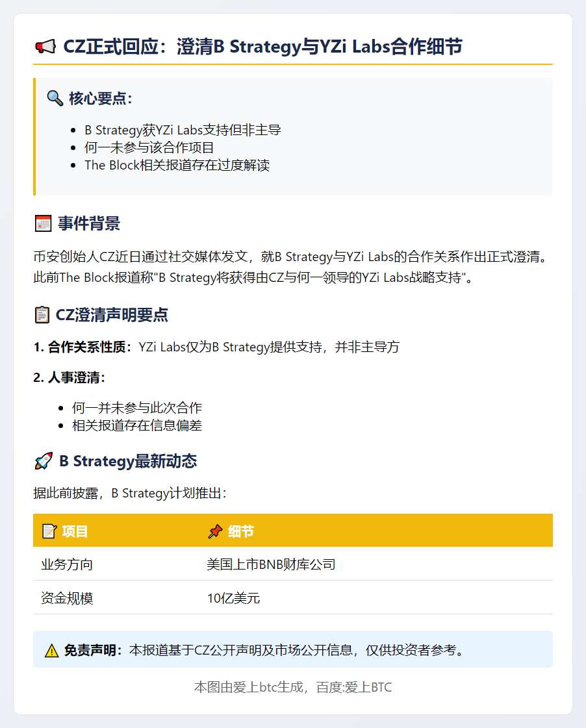Click the yellow table header bar

click(x=390, y=531)
